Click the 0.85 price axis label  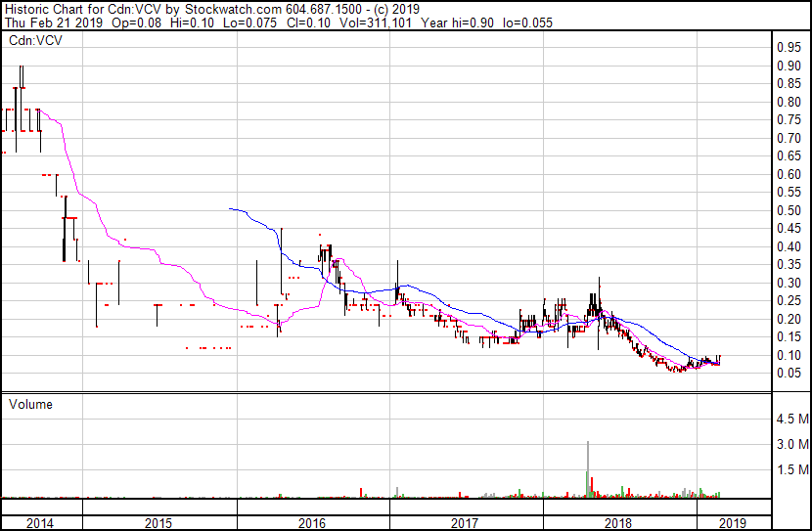point(789,84)
